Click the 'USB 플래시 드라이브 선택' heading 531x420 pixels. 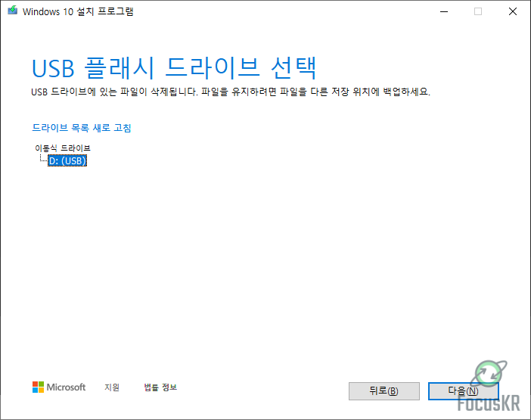[x=174, y=68]
